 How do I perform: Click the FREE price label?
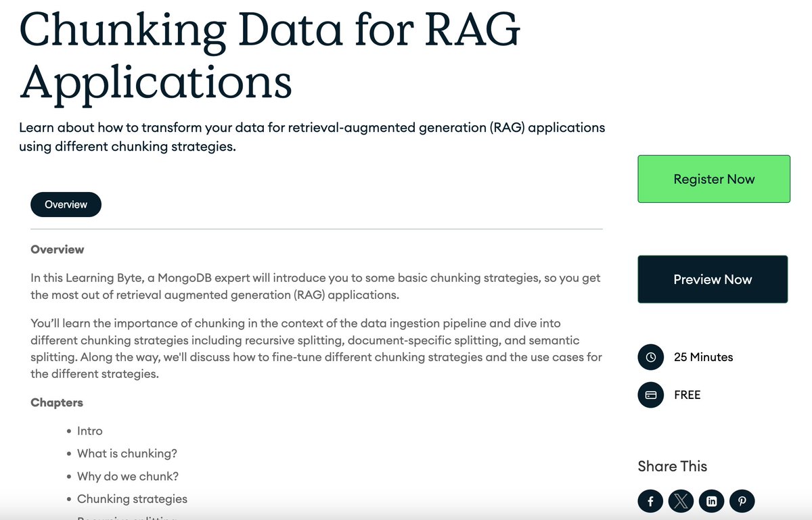tap(687, 395)
